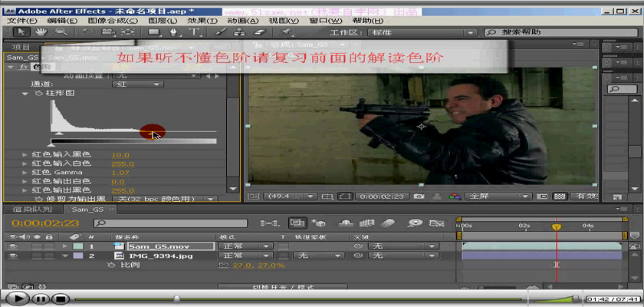The width and height of the screenshot is (644, 307).
Task: Toggle the 比例 scale stopwatch
Action: pyautogui.click(x=111, y=265)
